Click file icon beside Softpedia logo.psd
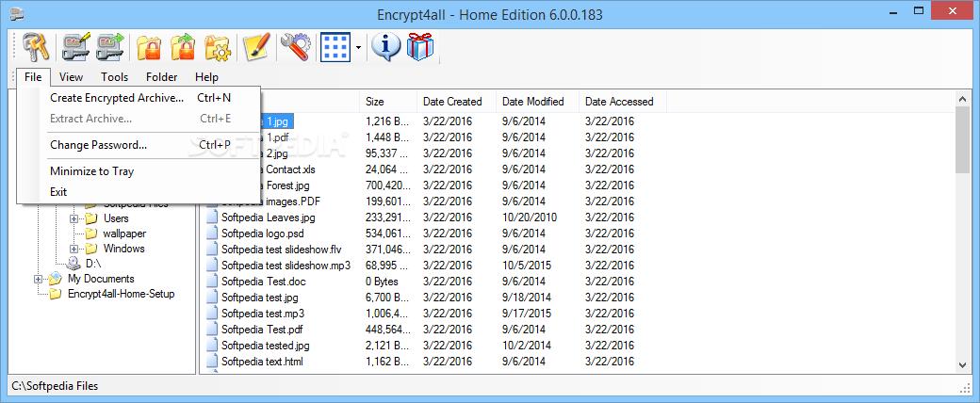The width and height of the screenshot is (980, 403). click(212, 234)
